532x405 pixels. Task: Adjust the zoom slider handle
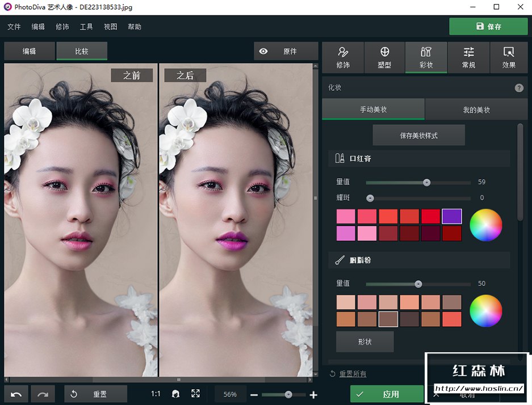(x=288, y=394)
